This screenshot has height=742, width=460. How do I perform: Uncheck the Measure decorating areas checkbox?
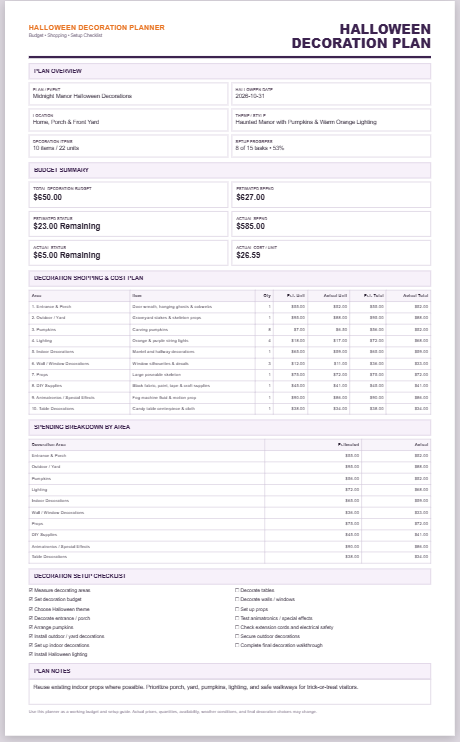click(31, 590)
